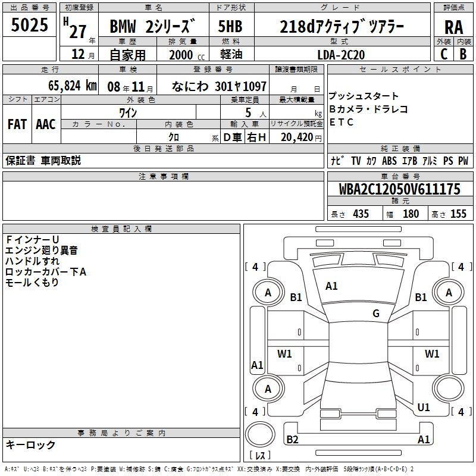Screen dimensions: 476x476
Task: Click the lot number 5025
Action: (29, 26)
